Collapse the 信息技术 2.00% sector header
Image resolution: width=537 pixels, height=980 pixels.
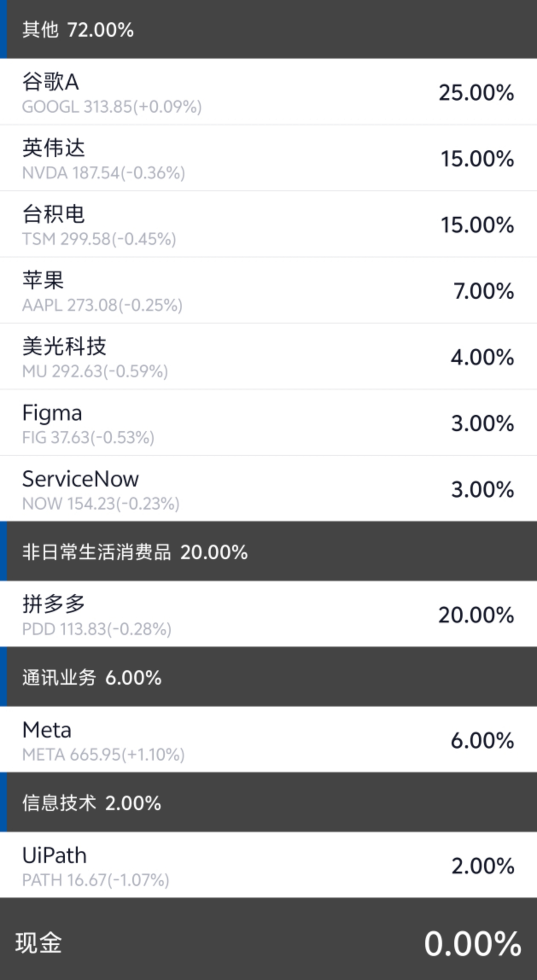pos(91,803)
